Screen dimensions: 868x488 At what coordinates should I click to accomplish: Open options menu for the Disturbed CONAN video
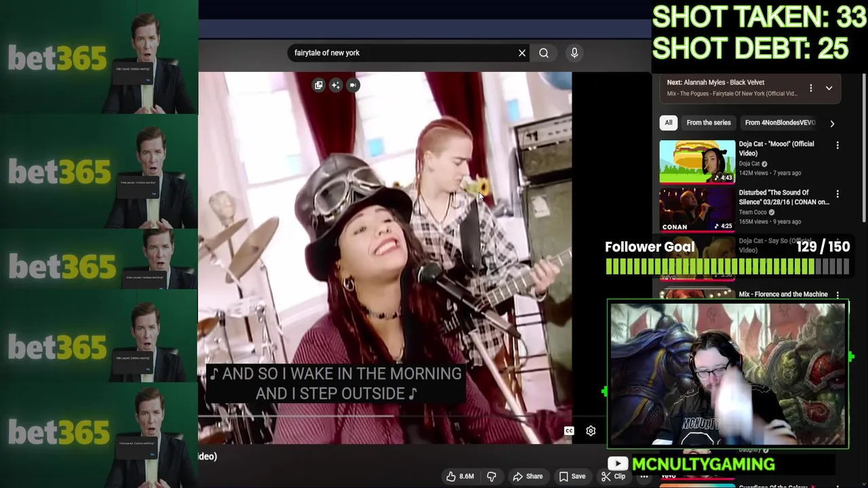point(837,194)
